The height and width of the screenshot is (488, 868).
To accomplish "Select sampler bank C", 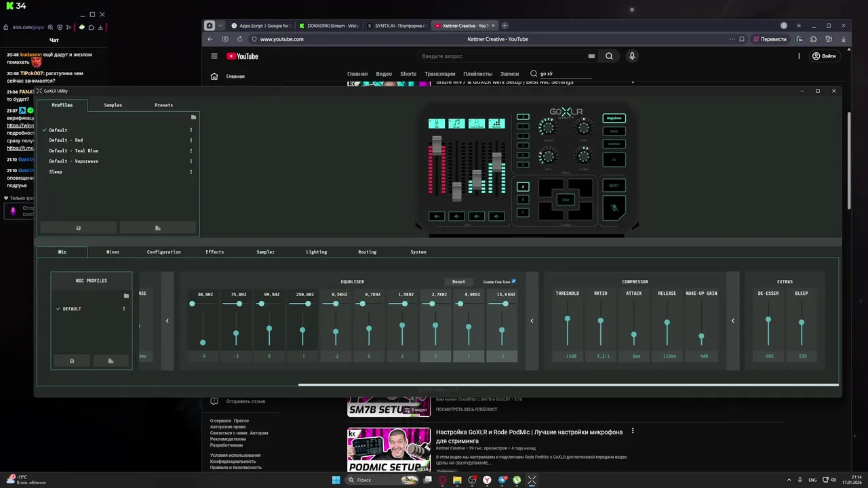I will (523, 213).
